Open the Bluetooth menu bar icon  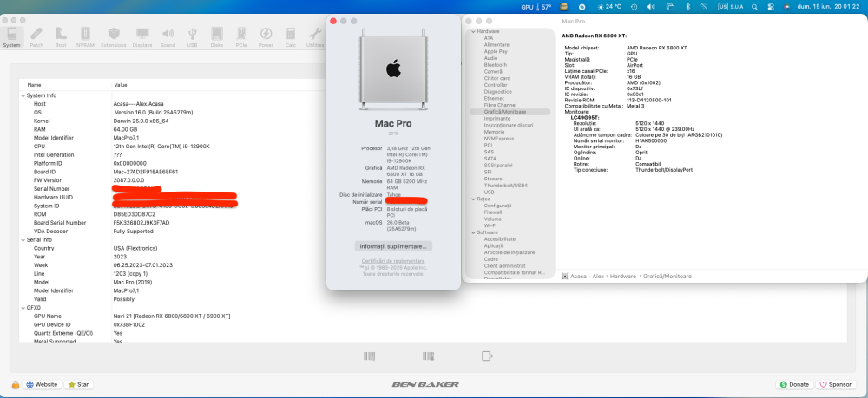(x=688, y=7)
